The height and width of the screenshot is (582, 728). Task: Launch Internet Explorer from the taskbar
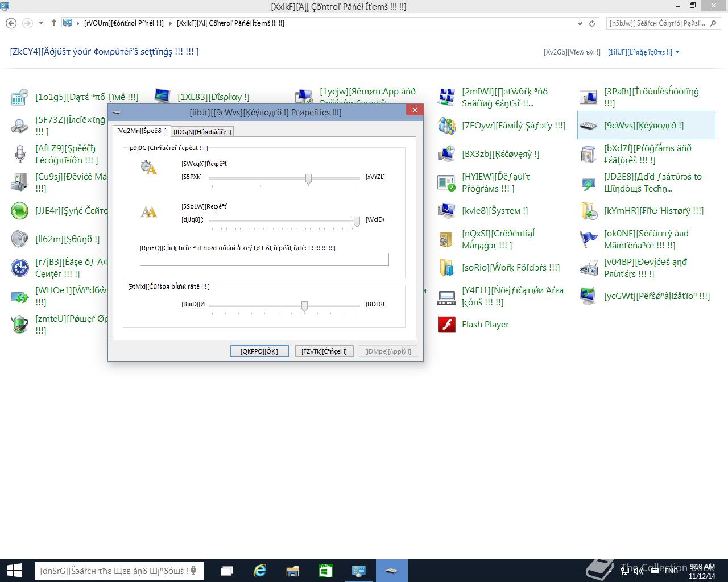(x=260, y=571)
